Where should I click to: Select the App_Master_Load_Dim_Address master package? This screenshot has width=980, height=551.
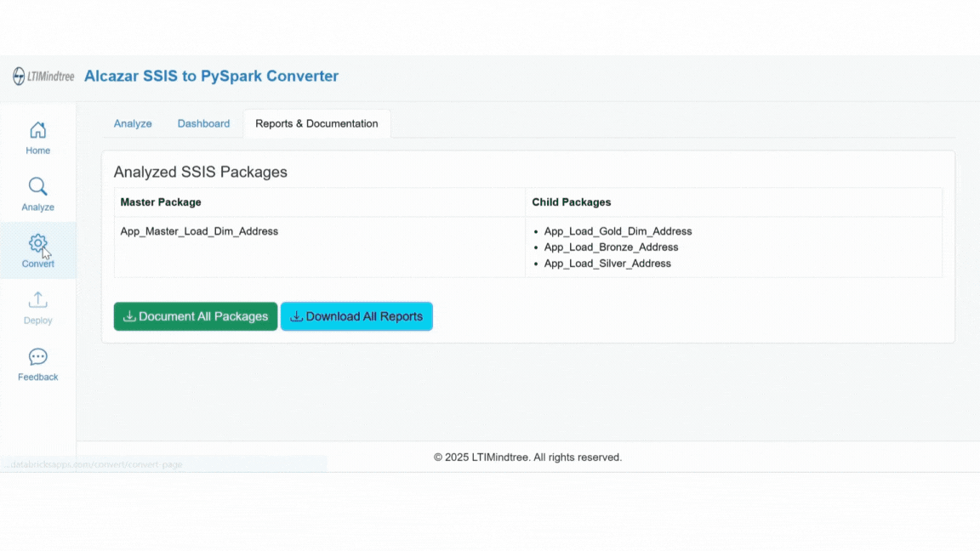click(199, 231)
